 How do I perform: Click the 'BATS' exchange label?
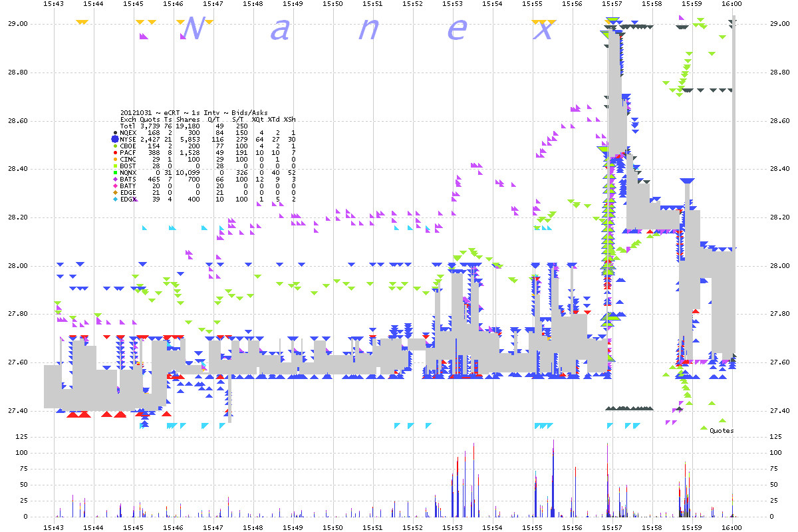(x=128, y=180)
